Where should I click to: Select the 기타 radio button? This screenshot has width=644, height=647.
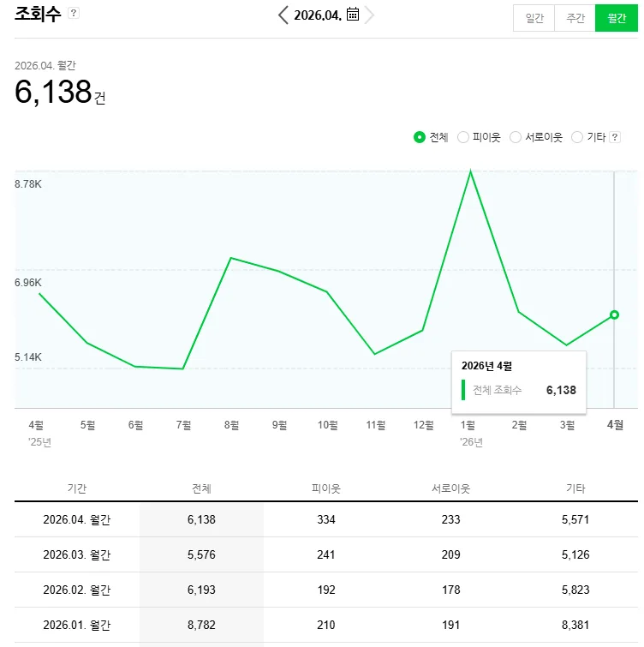coord(577,137)
